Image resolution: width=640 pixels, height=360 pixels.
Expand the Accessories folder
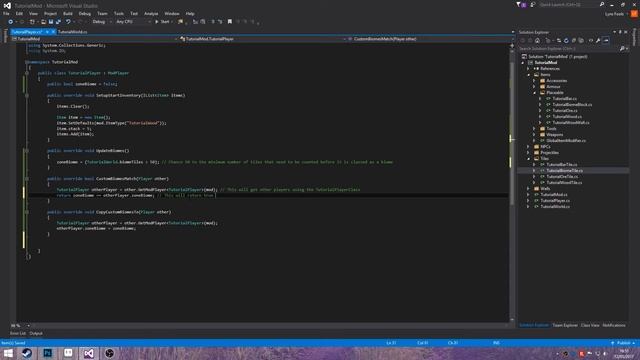pos(534,81)
